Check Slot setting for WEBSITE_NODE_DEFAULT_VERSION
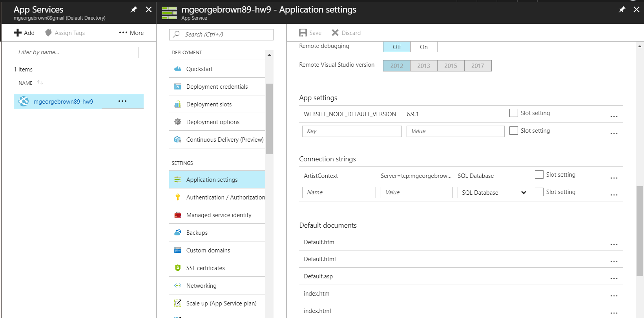The image size is (644, 318). (513, 113)
